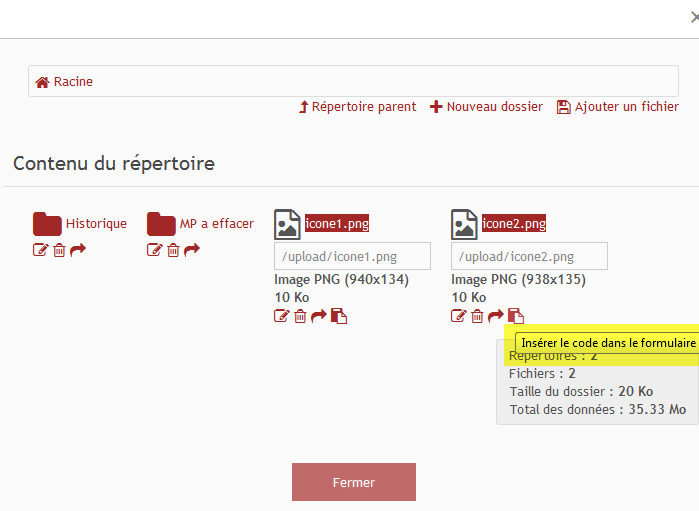Go to Répertoire parent
The width and height of the screenshot is (699, 511).
coord(358,107)
